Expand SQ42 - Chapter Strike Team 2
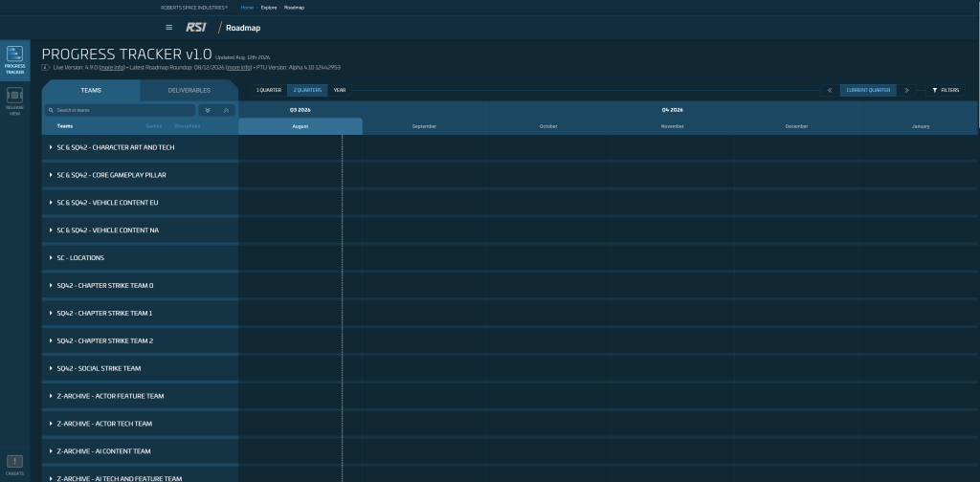980x482 pixels. [140, 340]
